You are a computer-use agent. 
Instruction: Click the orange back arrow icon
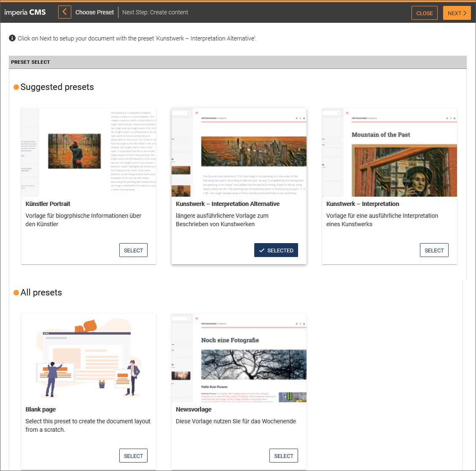pos(65,12)
